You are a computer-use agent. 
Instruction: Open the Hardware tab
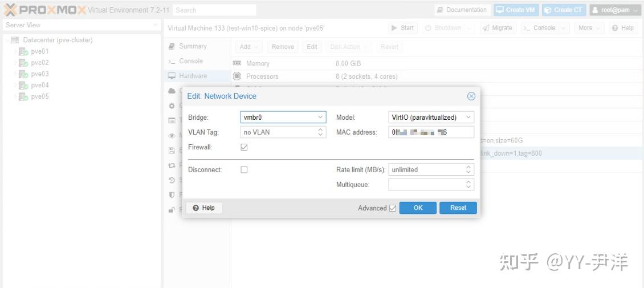(197, 76)
